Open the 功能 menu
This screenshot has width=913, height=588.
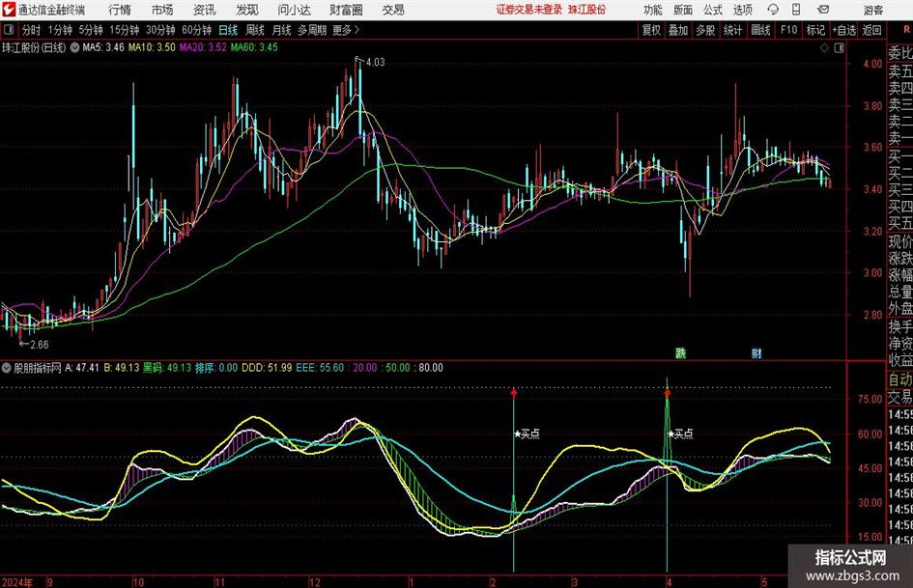[x=653, y=10]
